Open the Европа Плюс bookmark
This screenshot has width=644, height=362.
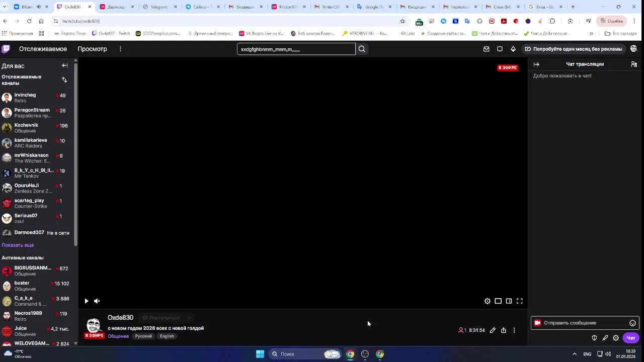(x=69, y=34)
